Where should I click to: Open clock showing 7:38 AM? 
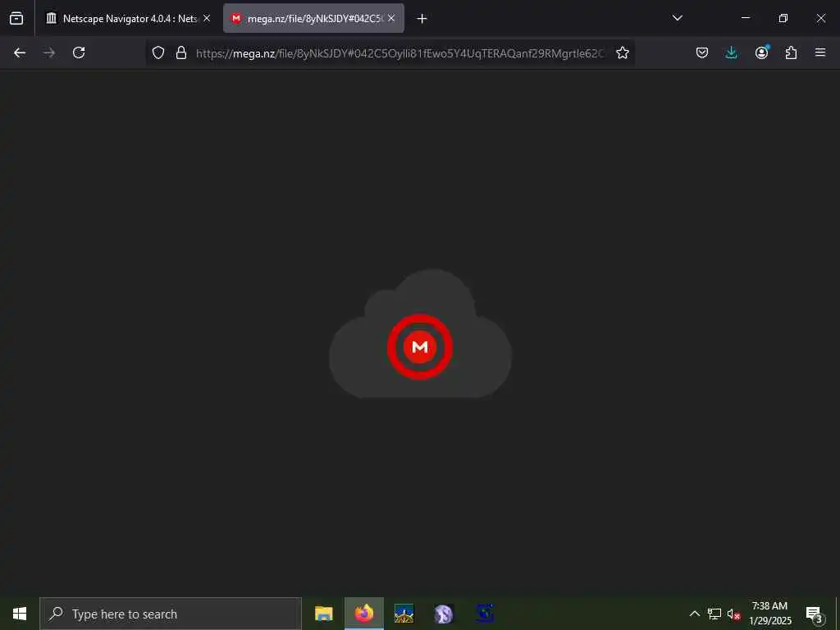pos(769,614)
